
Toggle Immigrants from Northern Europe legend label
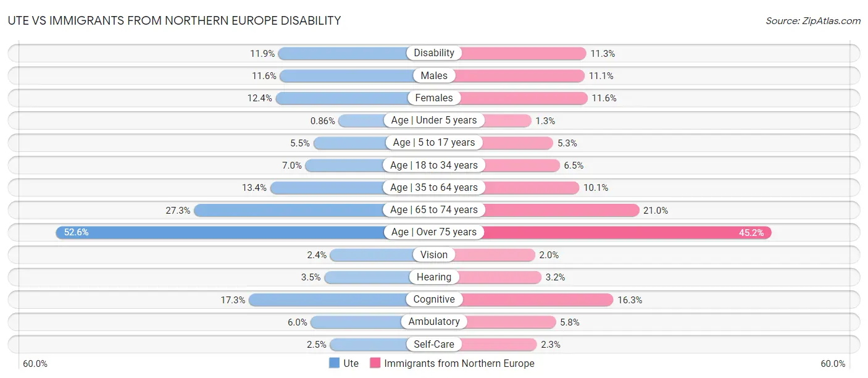[459, 363]
